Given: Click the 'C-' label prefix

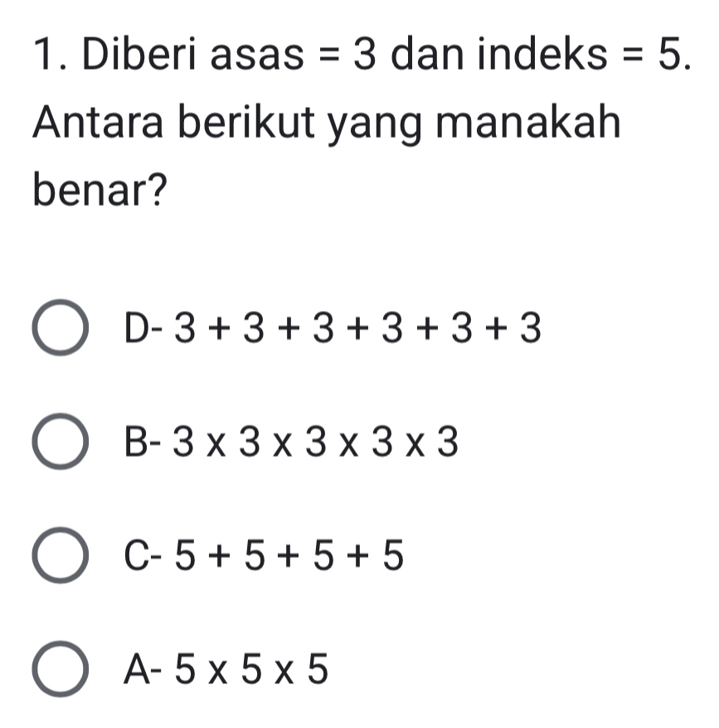Looking at the screenshot, I should point(143,556).
